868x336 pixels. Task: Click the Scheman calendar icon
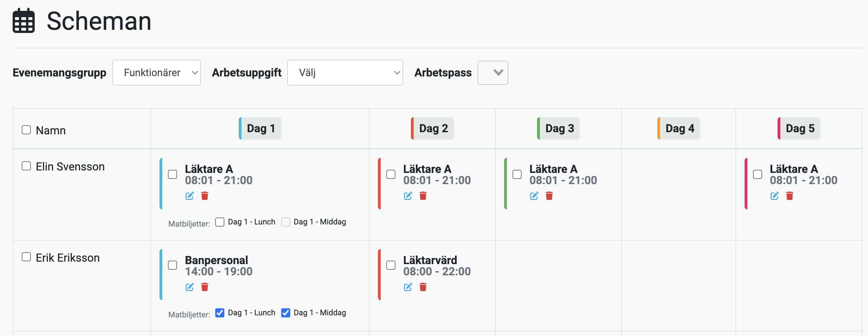click(24, 21)
